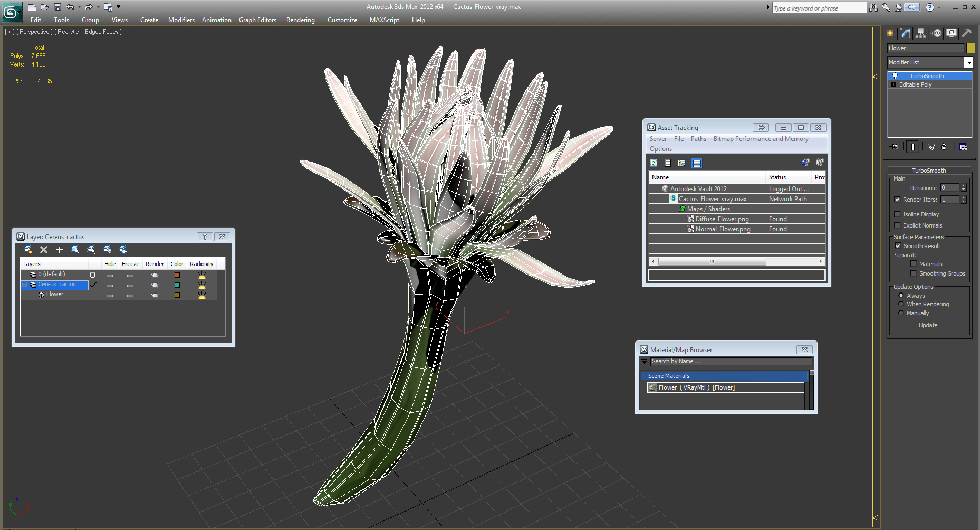Click Undo arrow in quick access toolbar
Screen dimensions: 980x530
(x=70, y=7)
